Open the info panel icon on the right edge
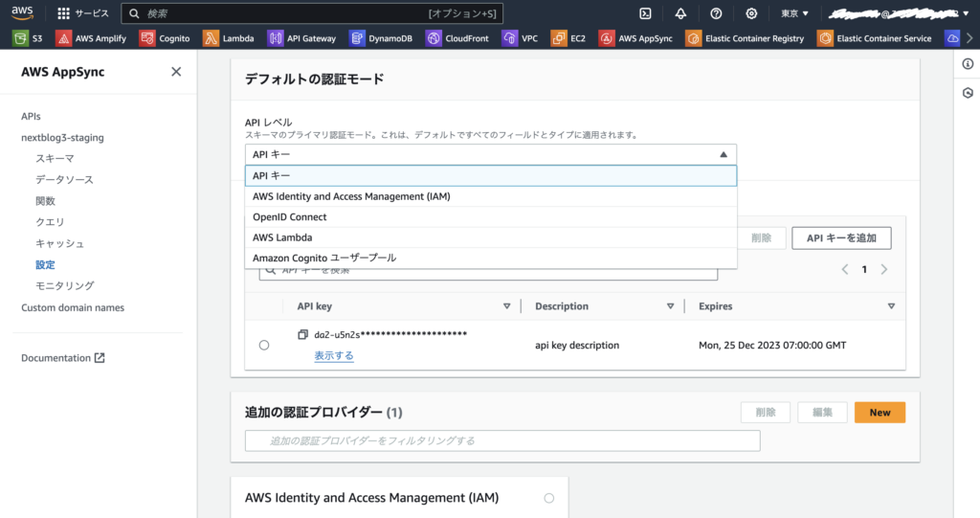980x518 pixels. click(x=968, y=64)
